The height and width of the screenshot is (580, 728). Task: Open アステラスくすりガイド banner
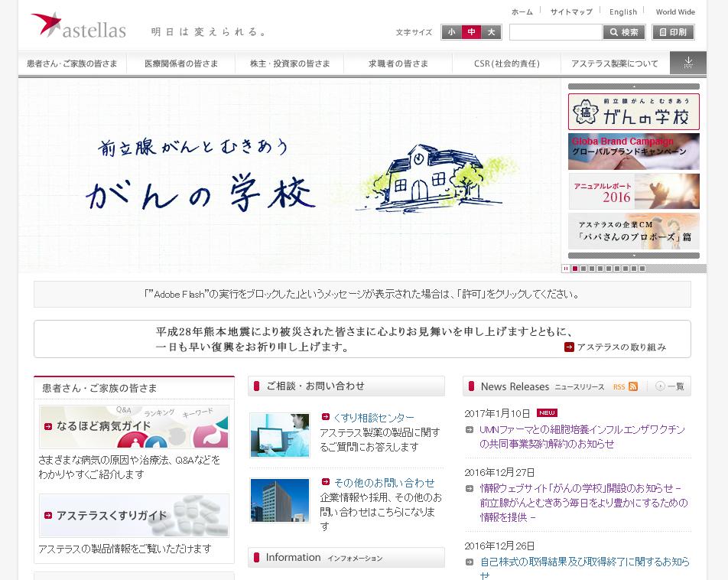tap(134, 516)
